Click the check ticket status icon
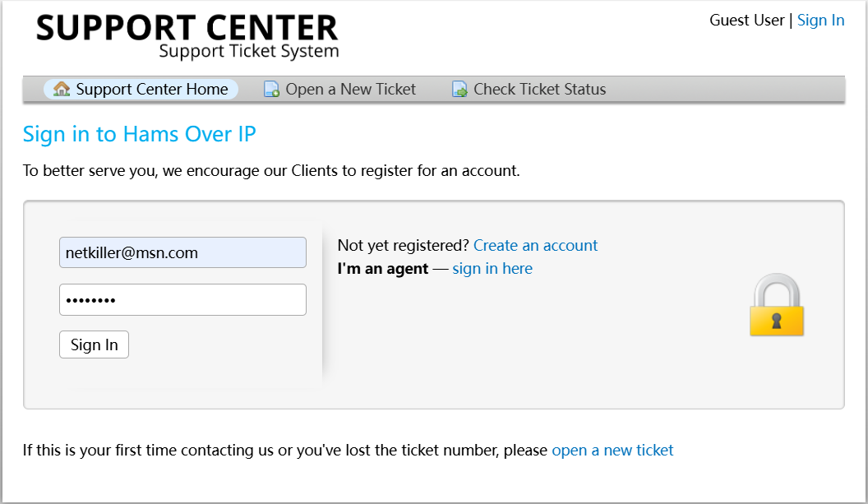 tap(459, 89)
